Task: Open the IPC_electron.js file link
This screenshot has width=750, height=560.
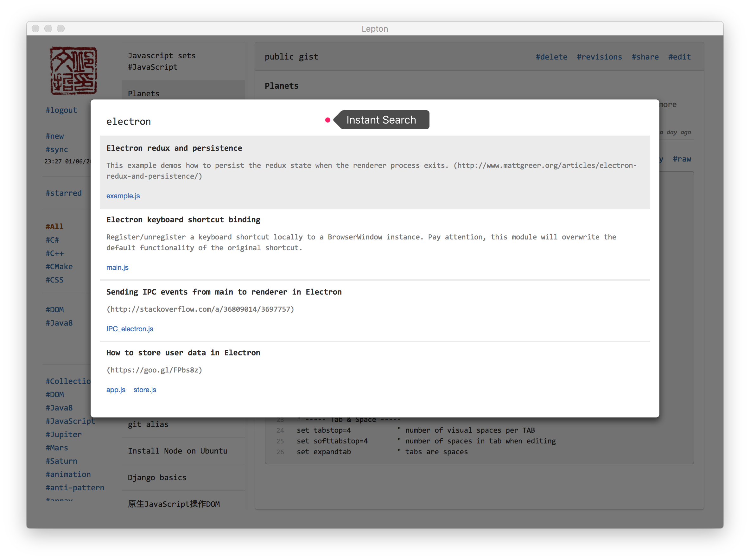Action: [x=130, y=329]
